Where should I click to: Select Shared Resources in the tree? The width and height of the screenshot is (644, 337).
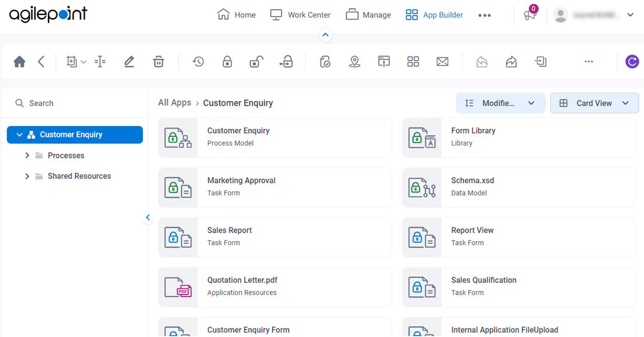[x=79, y=176]
